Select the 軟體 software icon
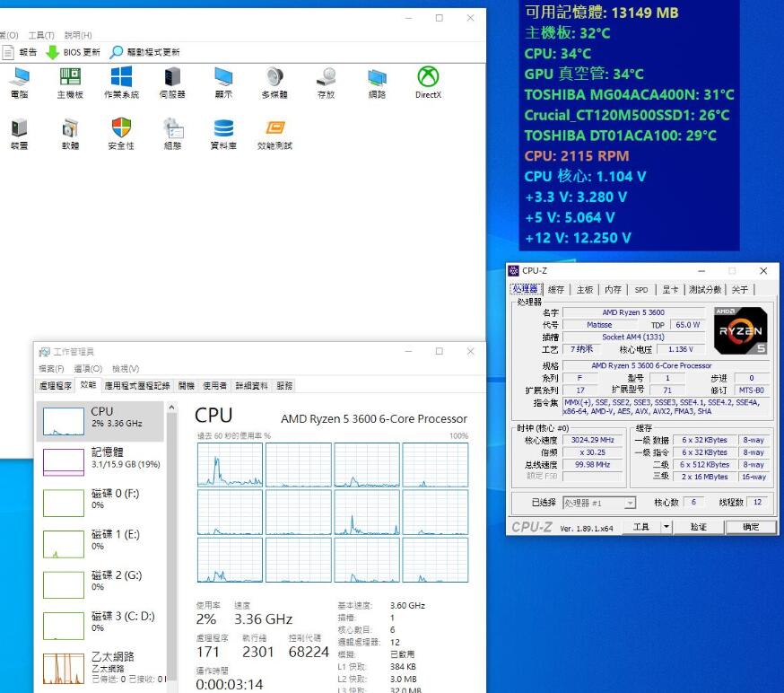Screen dimensions: 784x693 (70, 134)
